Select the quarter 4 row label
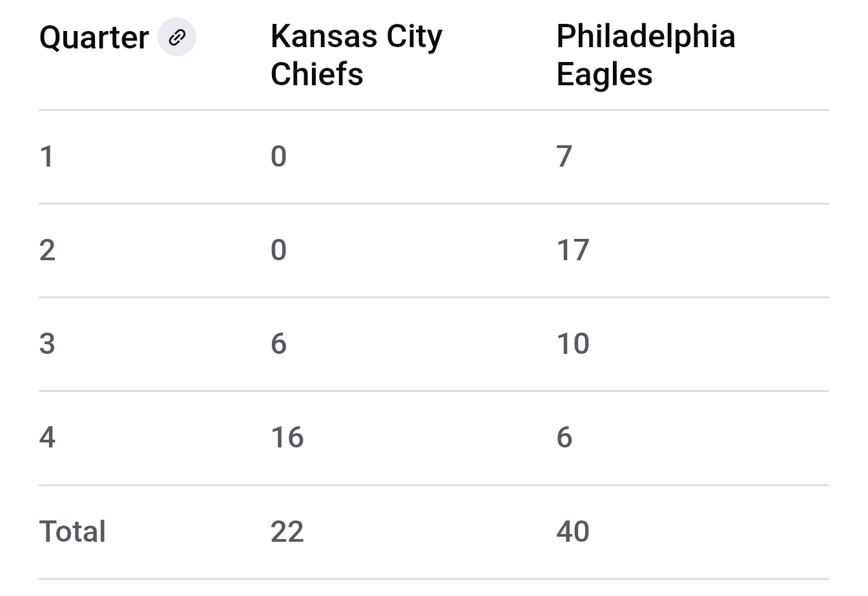The image size is (868, 596). tap(47, 438)
